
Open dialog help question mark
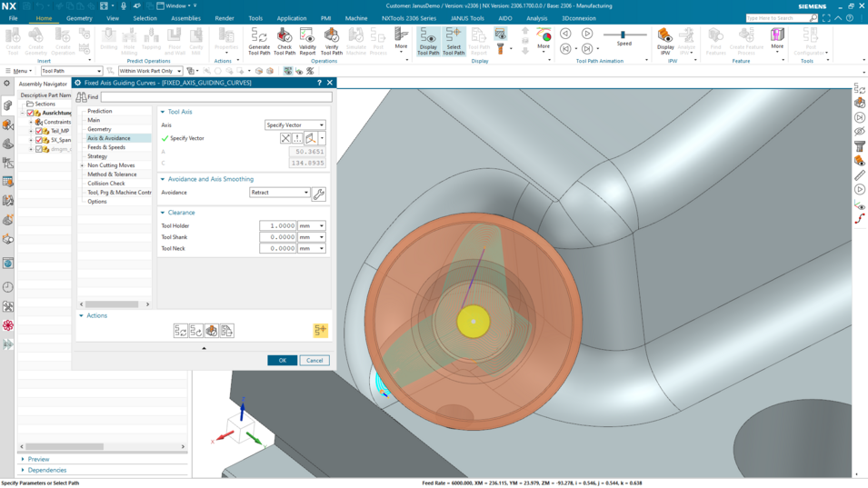pyautogui.click(x=319, y=83)
